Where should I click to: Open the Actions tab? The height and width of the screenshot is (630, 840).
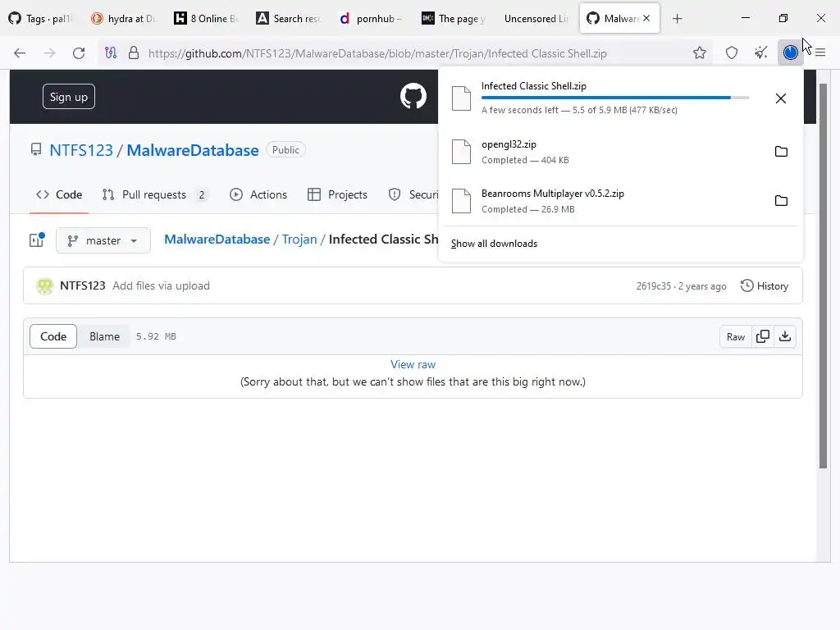pos(258,195)
